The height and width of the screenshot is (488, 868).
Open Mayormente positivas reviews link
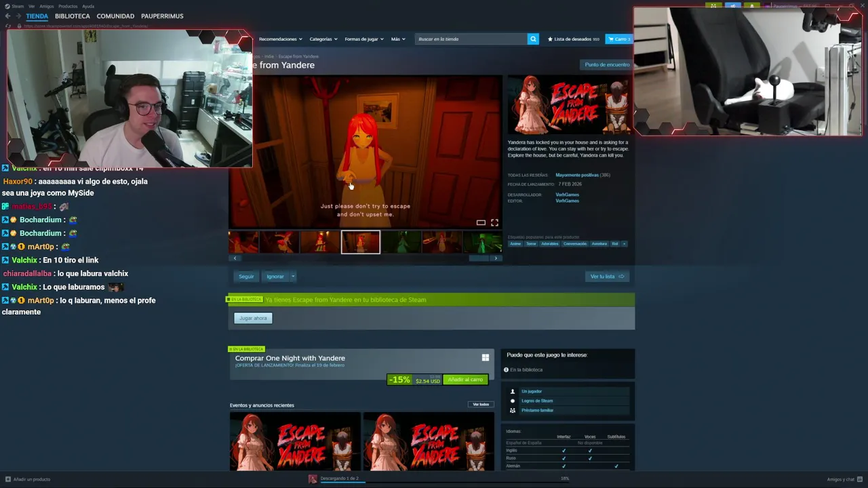point(577,175)
